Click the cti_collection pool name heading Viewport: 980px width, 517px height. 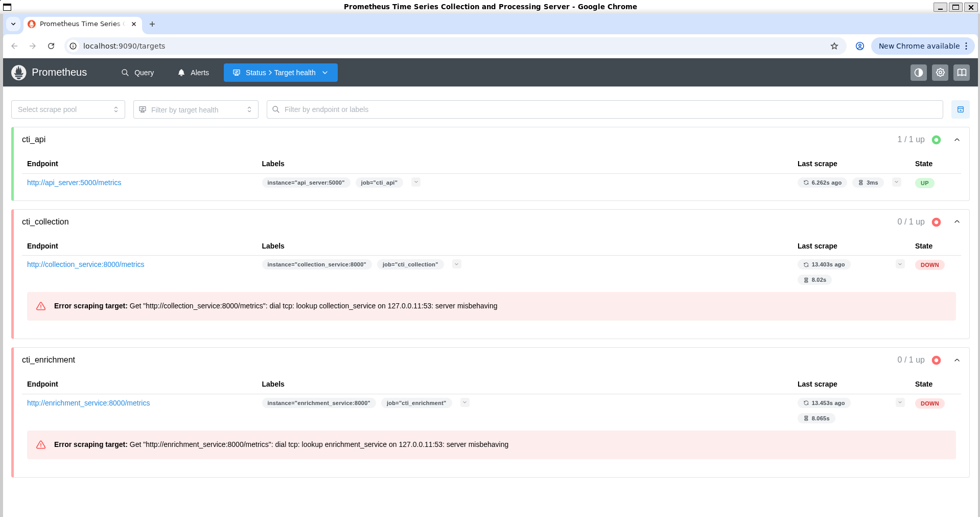click(45, 222)
